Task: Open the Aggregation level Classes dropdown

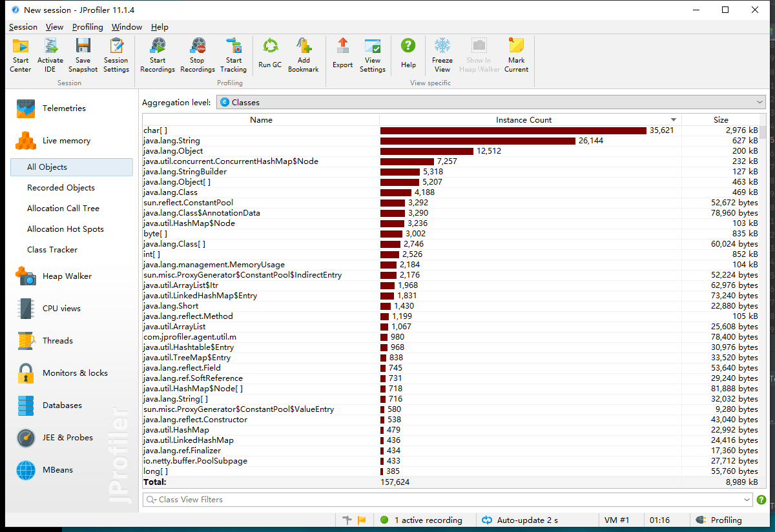Action: [x=491, y=102]
